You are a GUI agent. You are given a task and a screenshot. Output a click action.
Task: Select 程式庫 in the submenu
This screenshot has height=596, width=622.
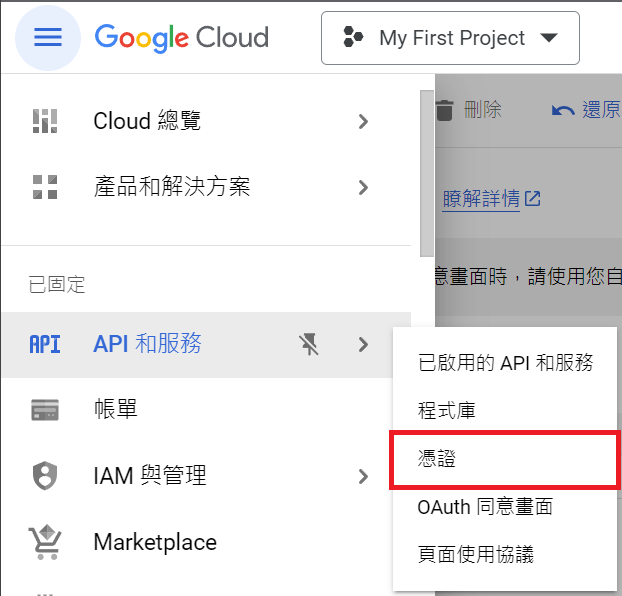[505, 411]
